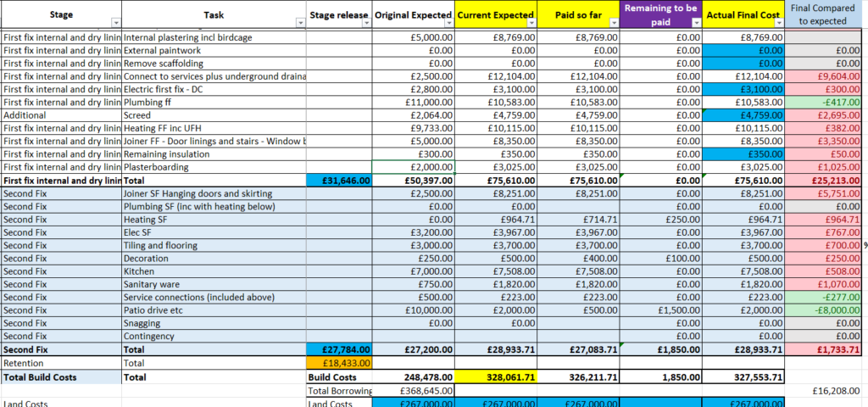Click the blue £27,784.00 stage release cell
The width and height of the screenshot is (868, 407).
coord(338,349)
